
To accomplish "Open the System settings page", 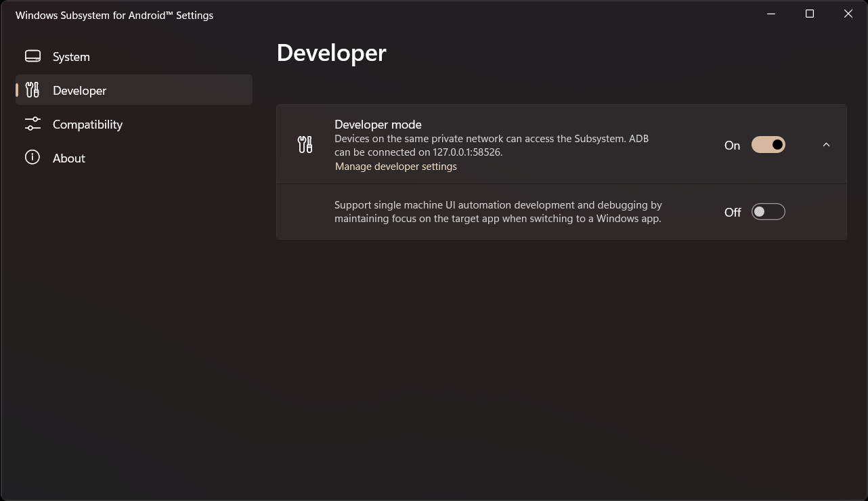I will [134, 56].
